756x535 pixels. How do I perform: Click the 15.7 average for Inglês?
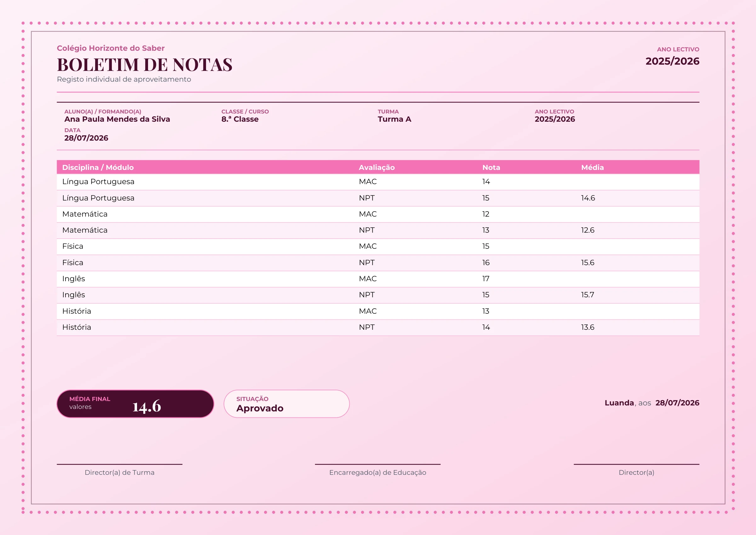[587, 295]
